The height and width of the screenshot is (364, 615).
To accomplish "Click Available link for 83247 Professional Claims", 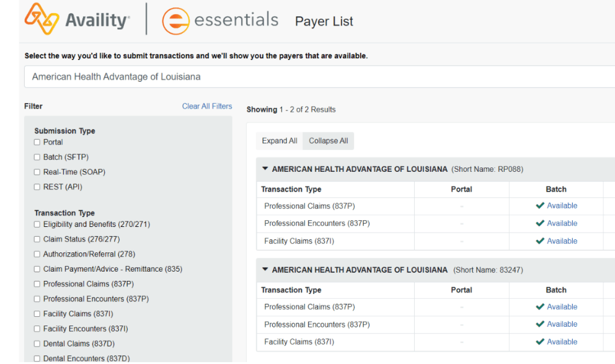I will [x=562, y=307].
